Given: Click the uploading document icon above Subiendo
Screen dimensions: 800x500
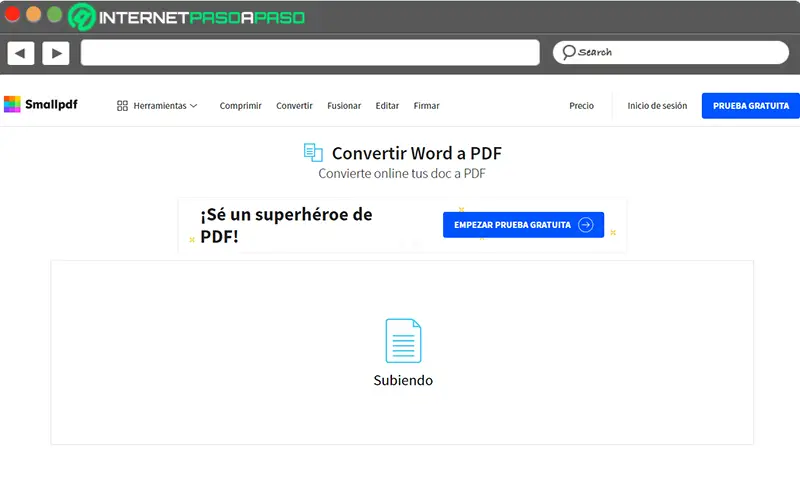Looking at the screenshot, I should [x=403, y=340].
